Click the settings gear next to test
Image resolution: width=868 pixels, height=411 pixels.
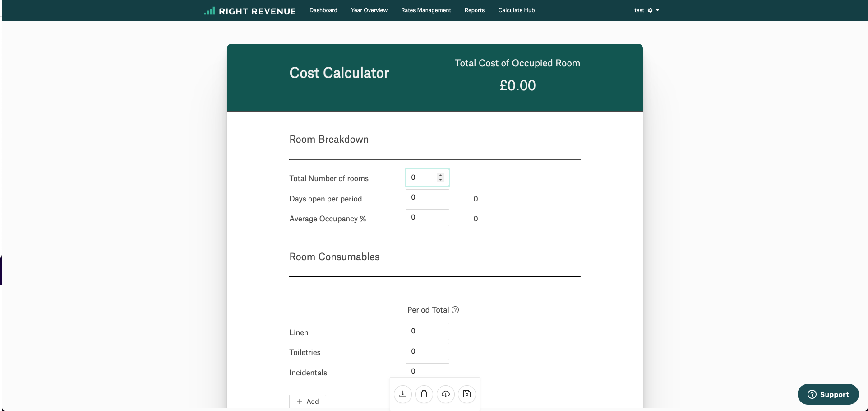pyautogui.click(x=650, y=10)
